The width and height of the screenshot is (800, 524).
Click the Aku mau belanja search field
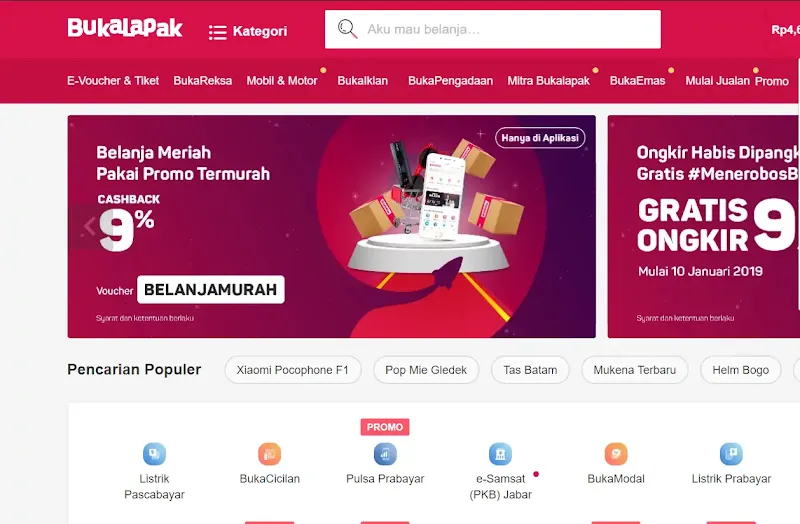(x=493, y=29)
